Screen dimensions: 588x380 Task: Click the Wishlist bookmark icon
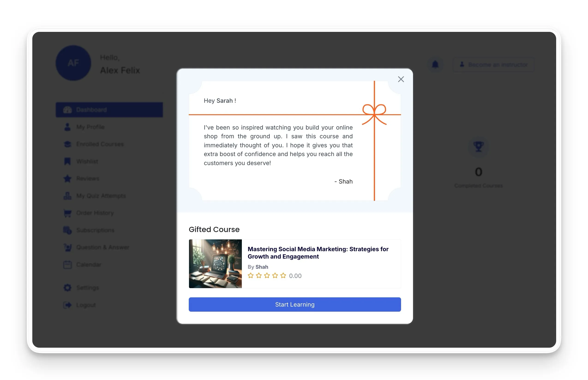point(67,161)
